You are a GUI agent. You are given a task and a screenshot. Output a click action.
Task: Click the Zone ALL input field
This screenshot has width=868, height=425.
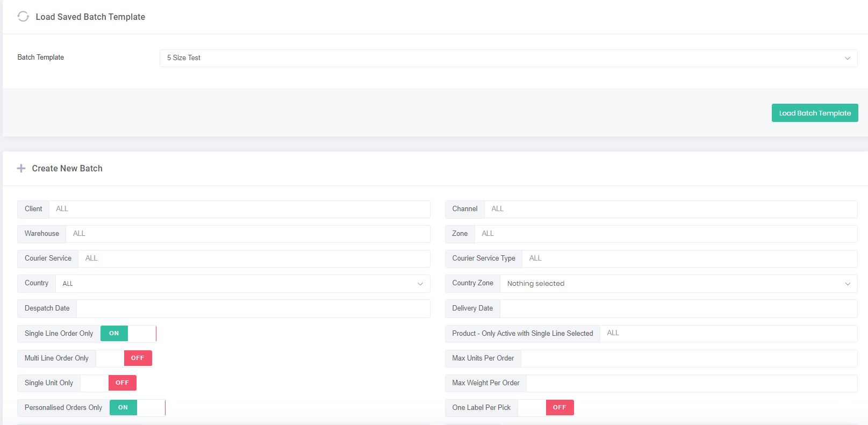pos(666,234)
